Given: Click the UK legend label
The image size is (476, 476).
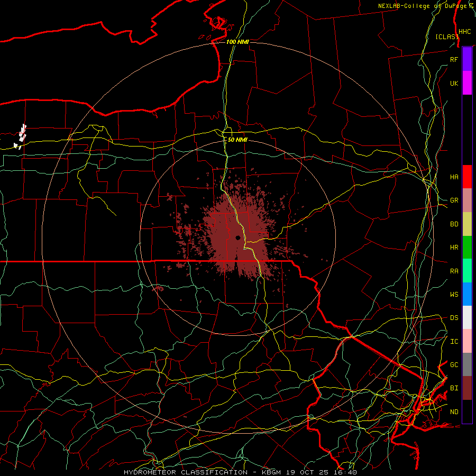Looking at the screenshot, I should coord(454,84).
